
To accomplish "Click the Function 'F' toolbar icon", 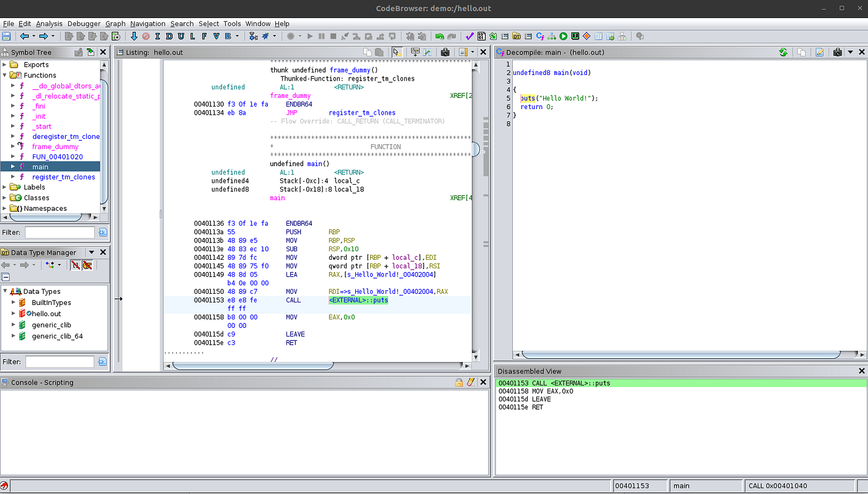I will tap(205, 37).
